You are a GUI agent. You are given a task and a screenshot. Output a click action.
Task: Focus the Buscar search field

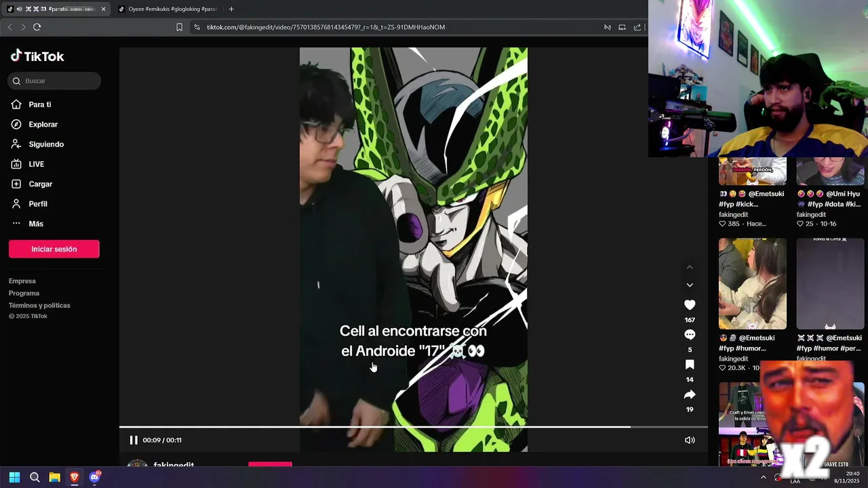pos(54,81)
